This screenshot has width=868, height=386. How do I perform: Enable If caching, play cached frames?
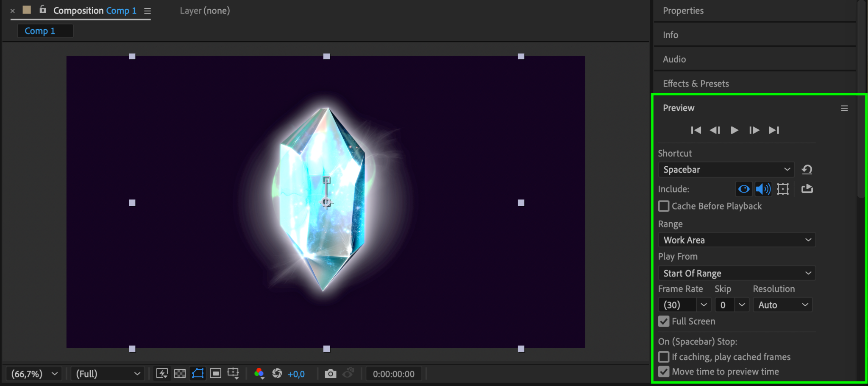664,357
